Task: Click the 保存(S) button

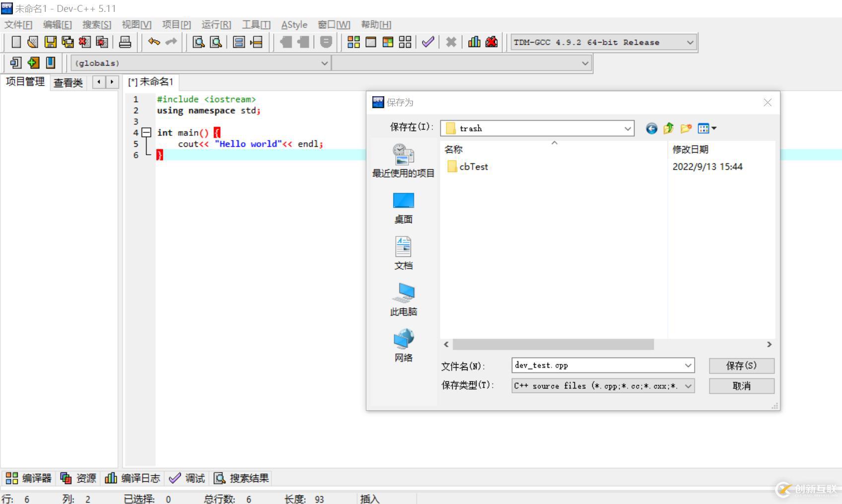Action: point(741,366)
